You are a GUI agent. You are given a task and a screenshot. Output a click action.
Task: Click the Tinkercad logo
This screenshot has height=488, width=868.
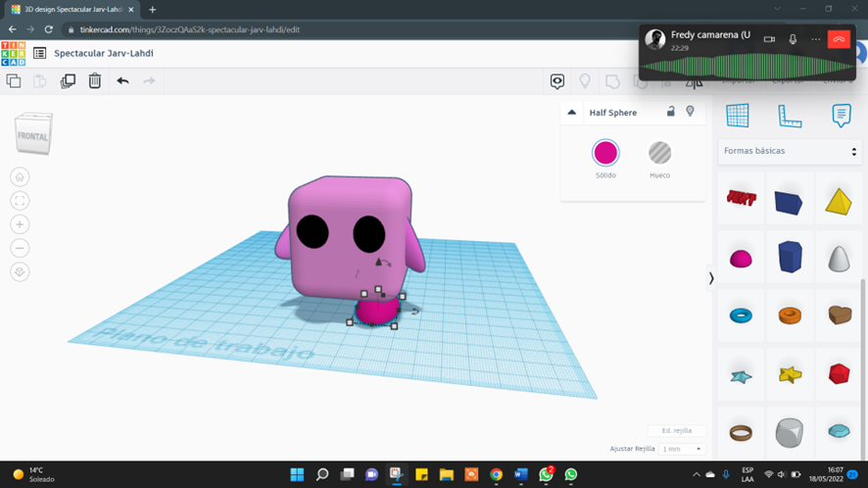click(14, 54)
